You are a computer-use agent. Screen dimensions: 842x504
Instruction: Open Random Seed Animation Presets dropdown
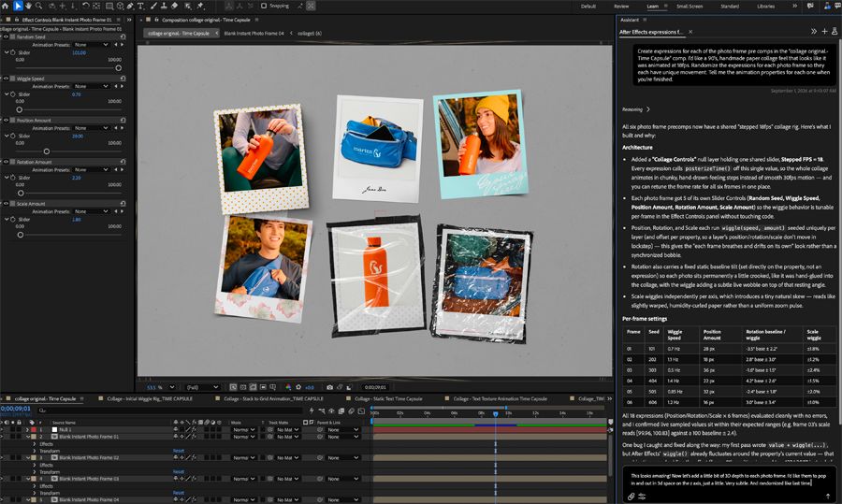tap(90, 45)
